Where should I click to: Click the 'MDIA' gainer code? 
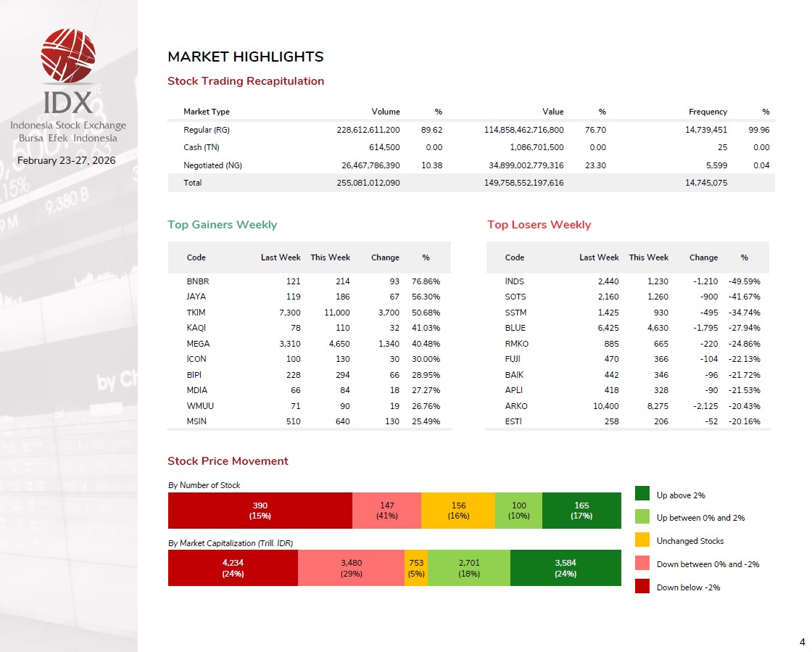coord(196,390)
